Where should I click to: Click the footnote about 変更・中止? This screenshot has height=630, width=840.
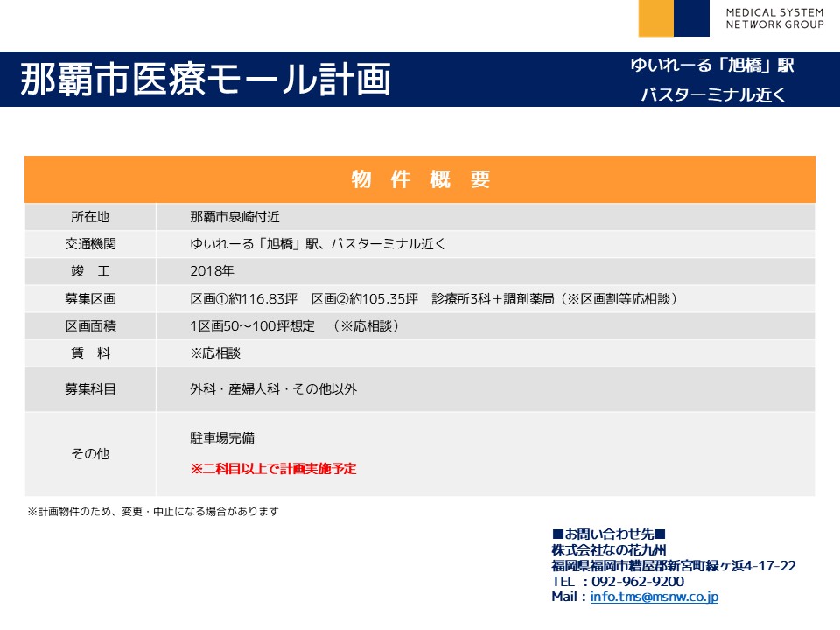[x=153, y=512]
